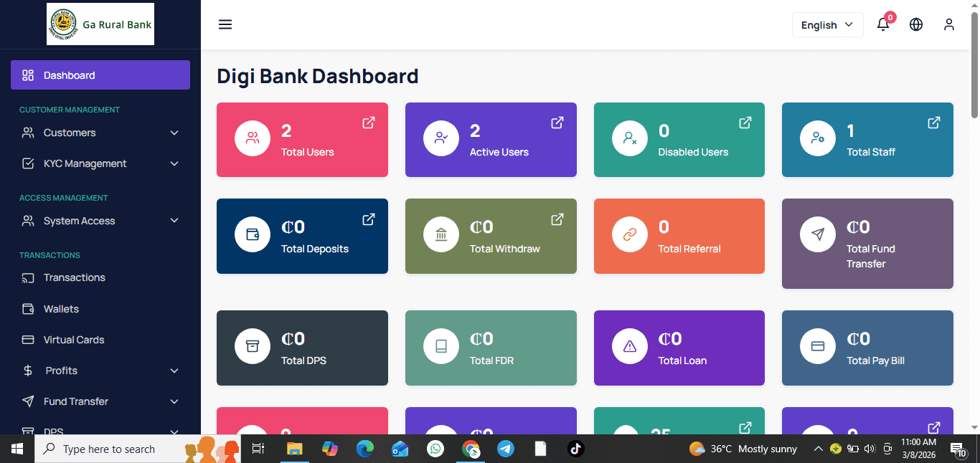
Task: Open Total Staff card external link
Action: point(933,123)
